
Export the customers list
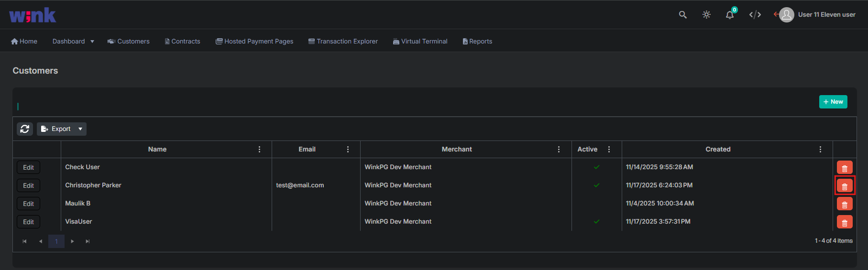[56, 129]
